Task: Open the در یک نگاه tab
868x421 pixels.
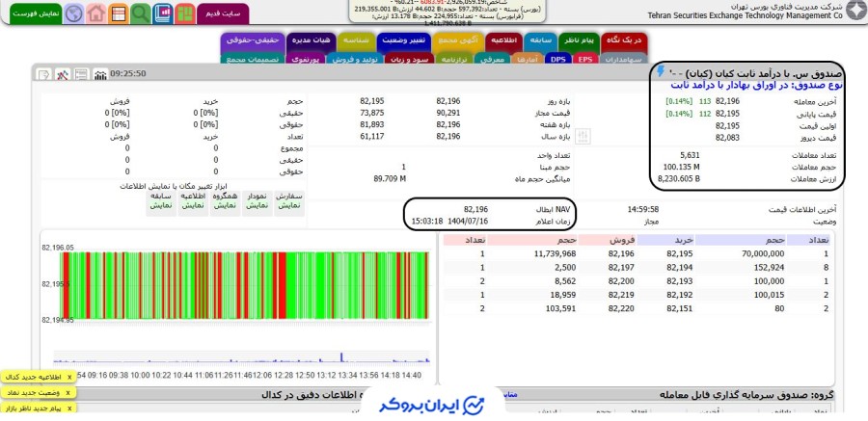Action: [624, 40]
